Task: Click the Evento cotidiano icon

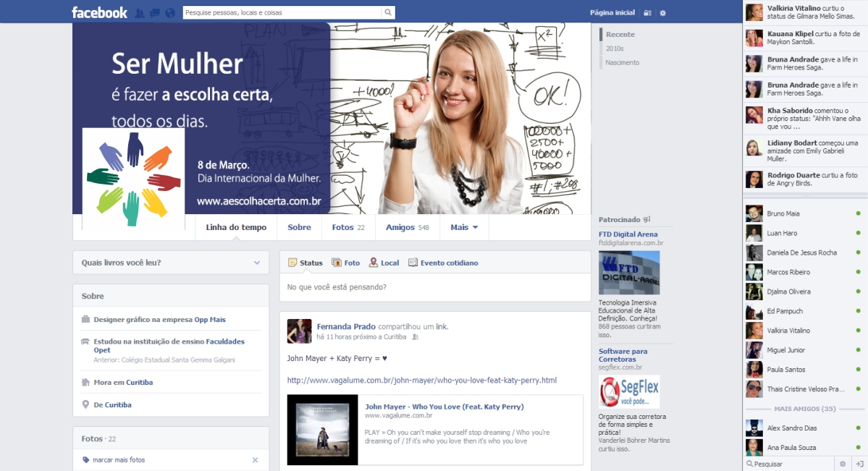Action: (413, 263)
